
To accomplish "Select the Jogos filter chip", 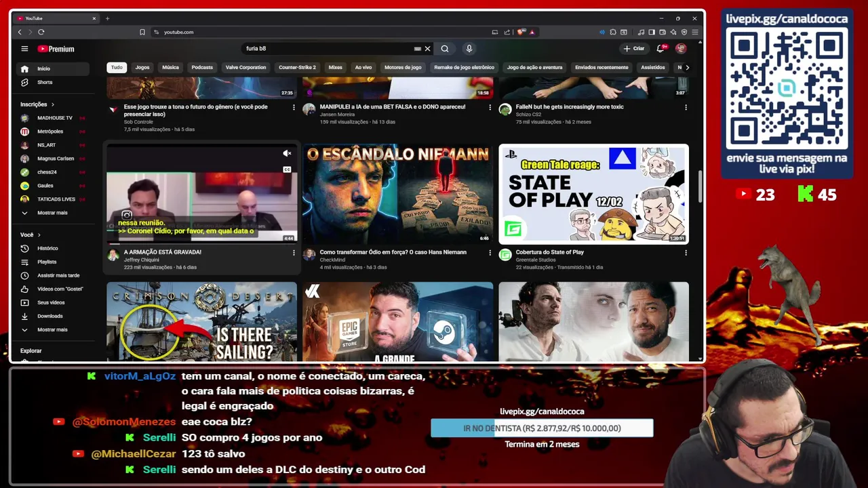I will pyautogui.click(x=142, y=67).
